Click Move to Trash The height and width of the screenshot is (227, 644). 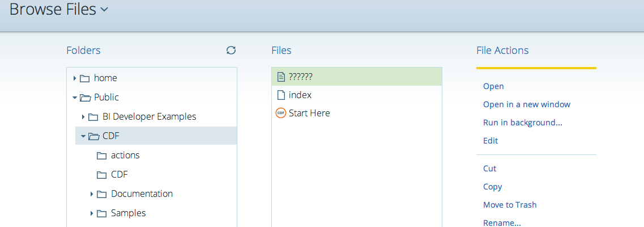coord(510,205)
